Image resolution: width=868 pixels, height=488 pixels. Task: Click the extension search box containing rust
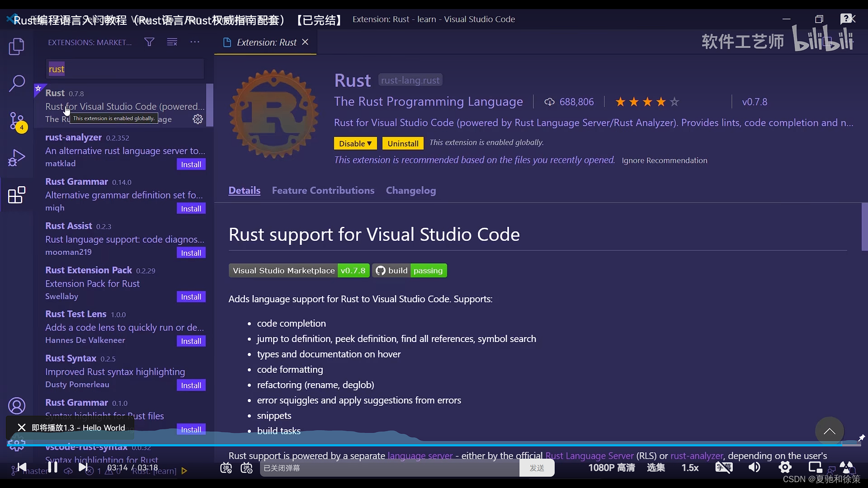(125, 69)
